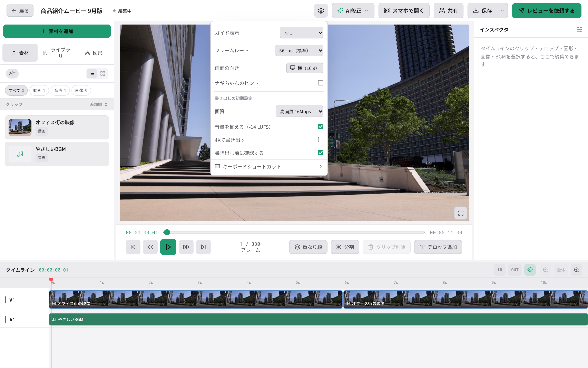This screenshot has height=368, width=588.
Task: Toggle timeline snapping magnet icon
Action: click(x=530, y=270)
